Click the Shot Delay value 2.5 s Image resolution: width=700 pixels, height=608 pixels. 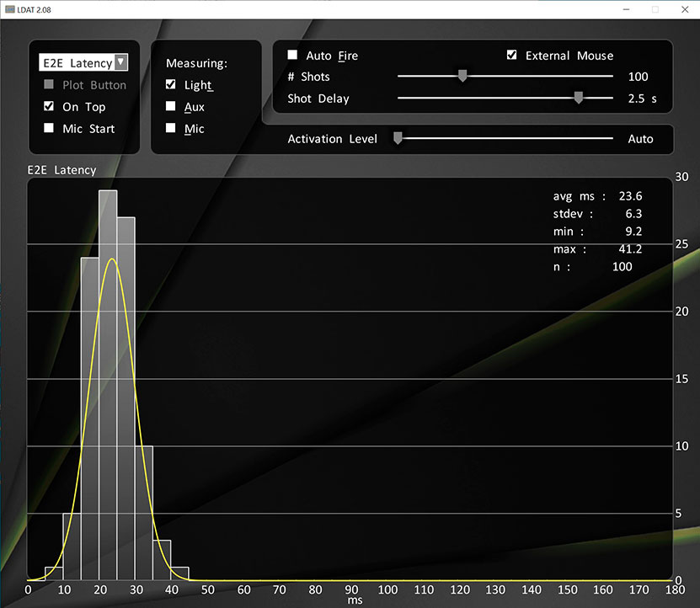point(642,99)
